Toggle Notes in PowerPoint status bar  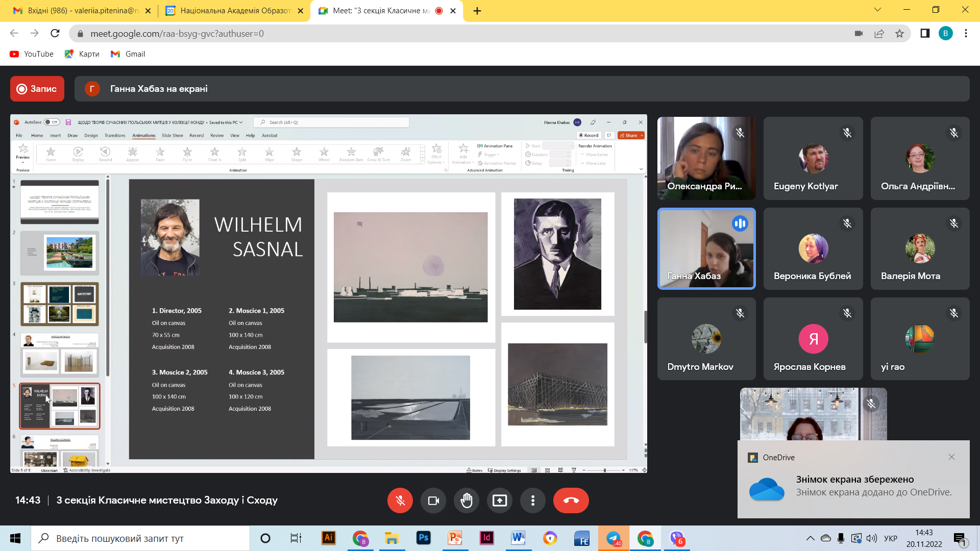point(475,470)
